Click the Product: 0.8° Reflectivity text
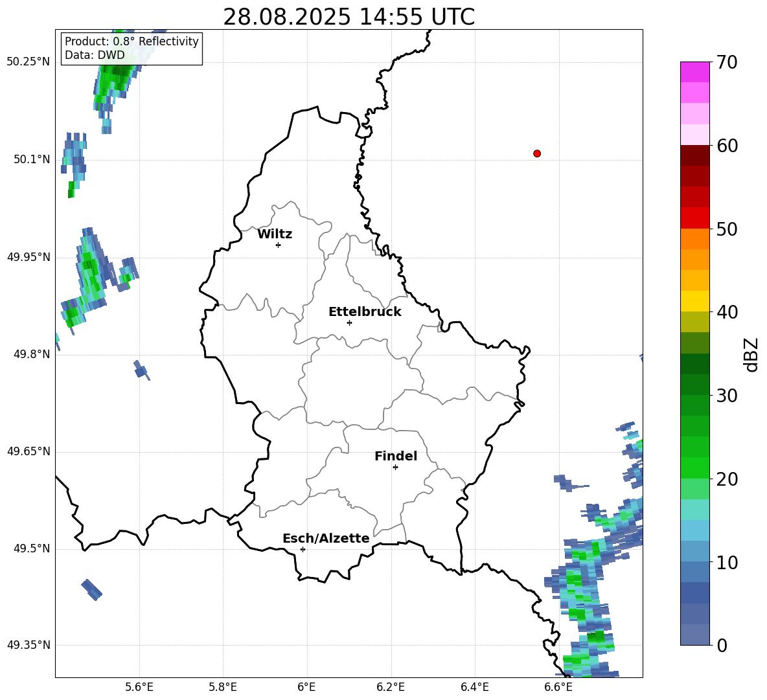The width and height of the screenshot is (767, 700). tap(132, 41)
